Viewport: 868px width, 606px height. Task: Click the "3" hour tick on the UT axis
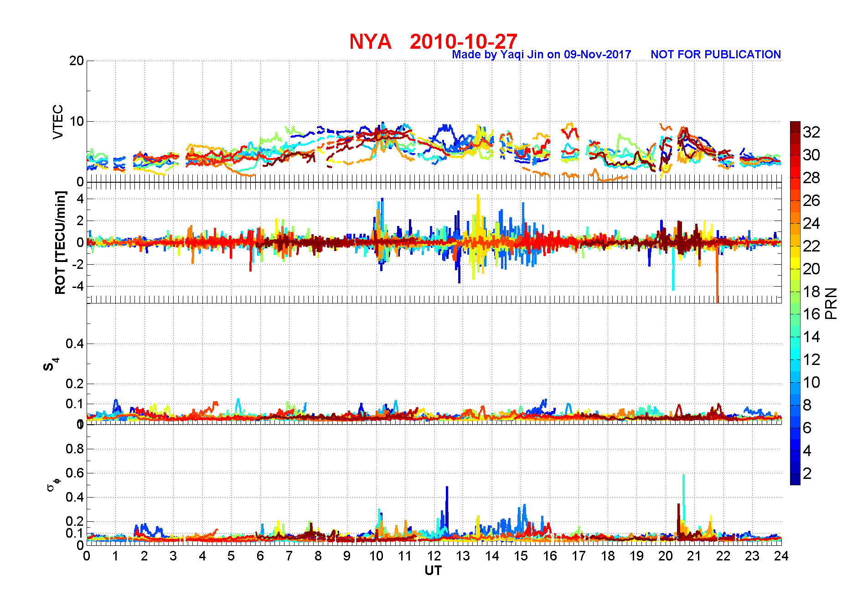point(173,556)
